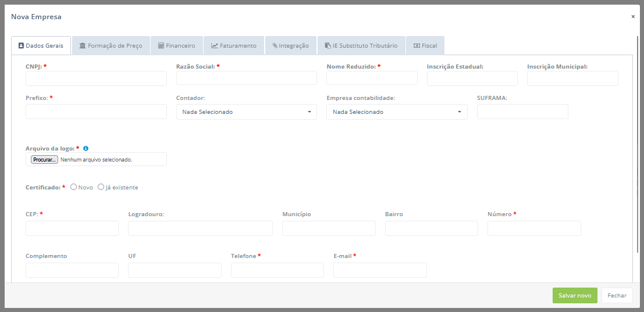
Task: Click the bank icon on Formação de Preço tab
Action: [x=83, y=46]
